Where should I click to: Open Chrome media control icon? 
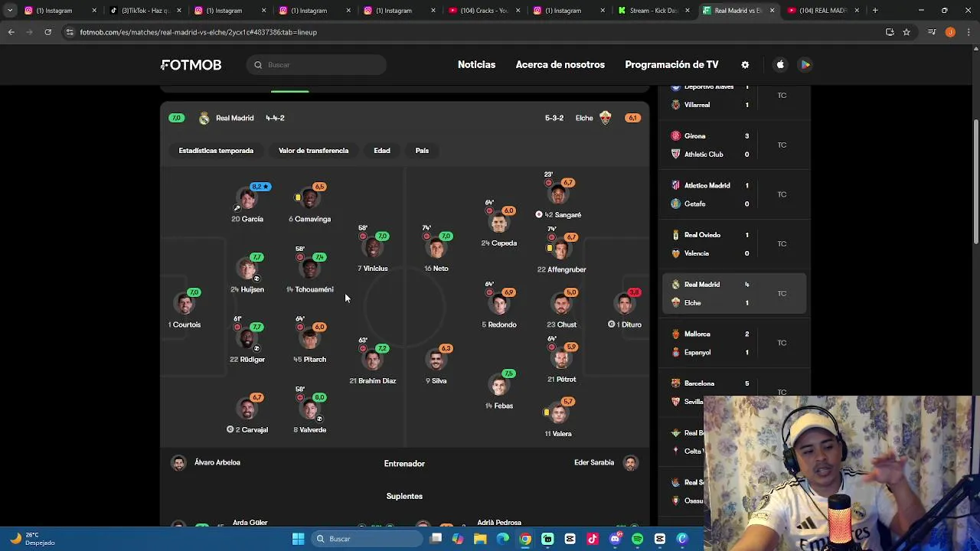tap(932, 32)
